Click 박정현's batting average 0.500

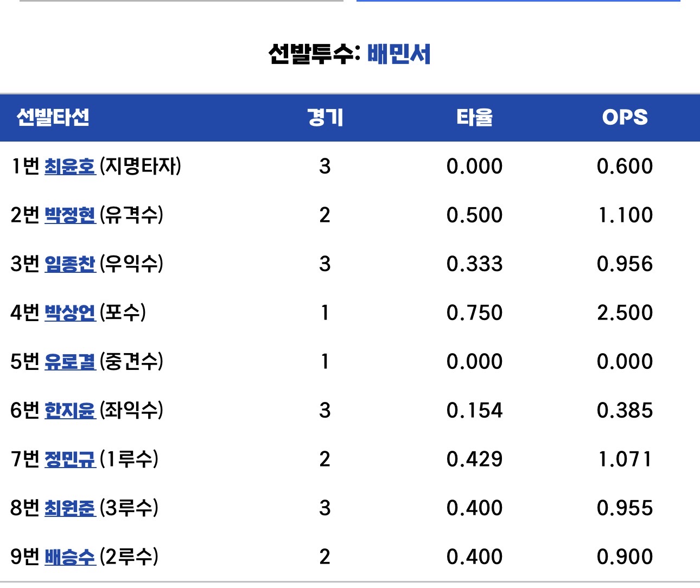click(x=474, y=215)
